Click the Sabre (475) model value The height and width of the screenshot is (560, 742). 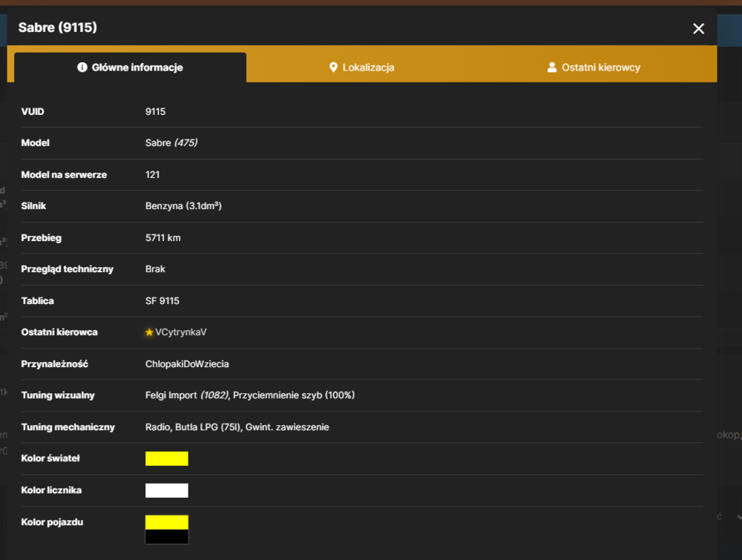click(171, 143)
